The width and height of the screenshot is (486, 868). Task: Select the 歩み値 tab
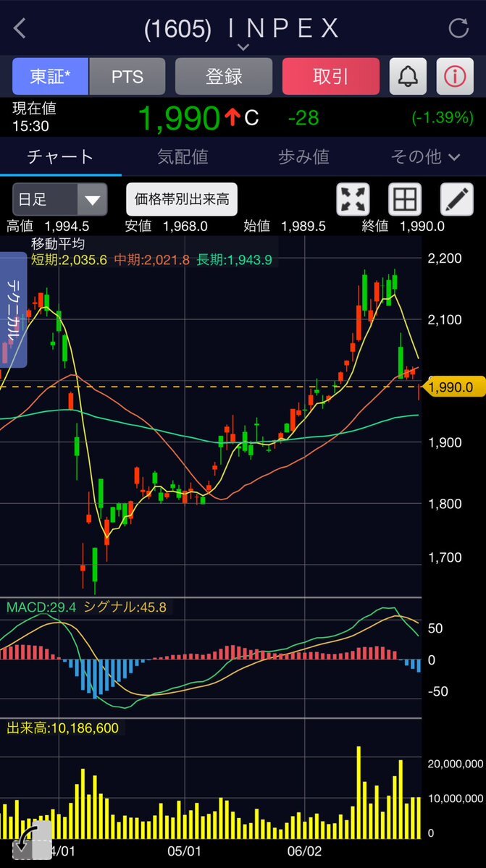coord(304,157)
